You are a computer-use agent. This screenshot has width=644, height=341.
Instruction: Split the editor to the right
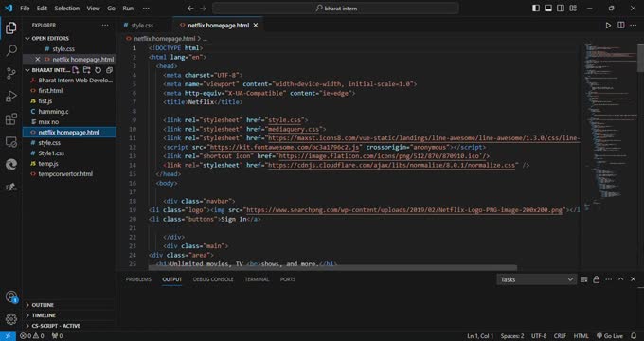click(x=621, y=26)
